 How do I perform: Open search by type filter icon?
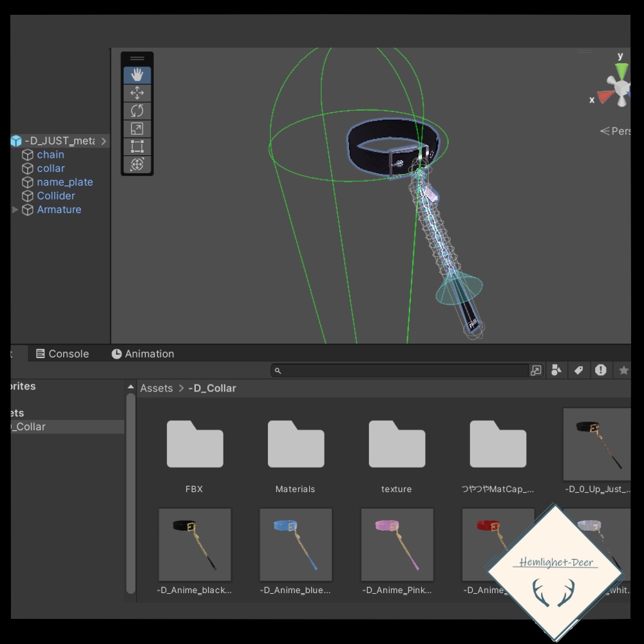[556, 370]
